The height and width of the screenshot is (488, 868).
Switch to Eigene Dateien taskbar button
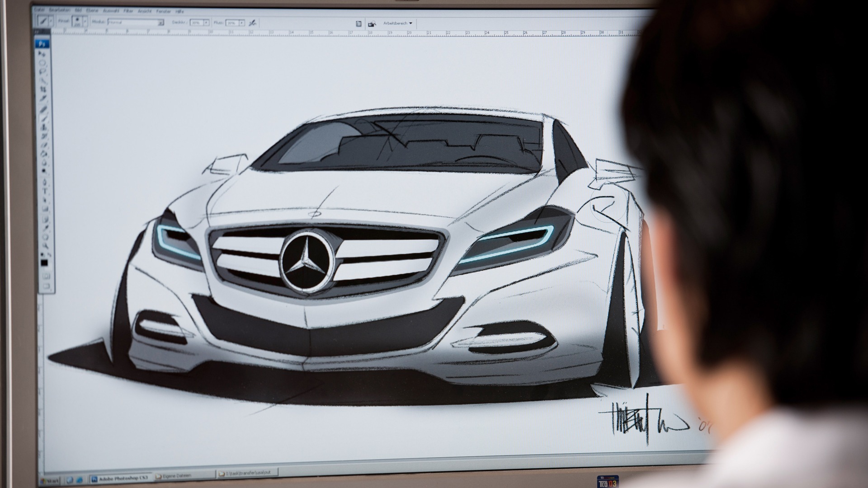coord(185,475)
